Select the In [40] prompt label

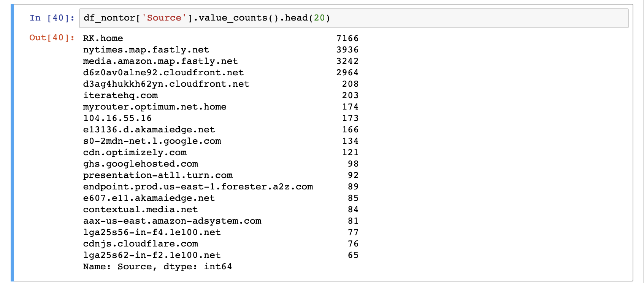pos(52,18)
